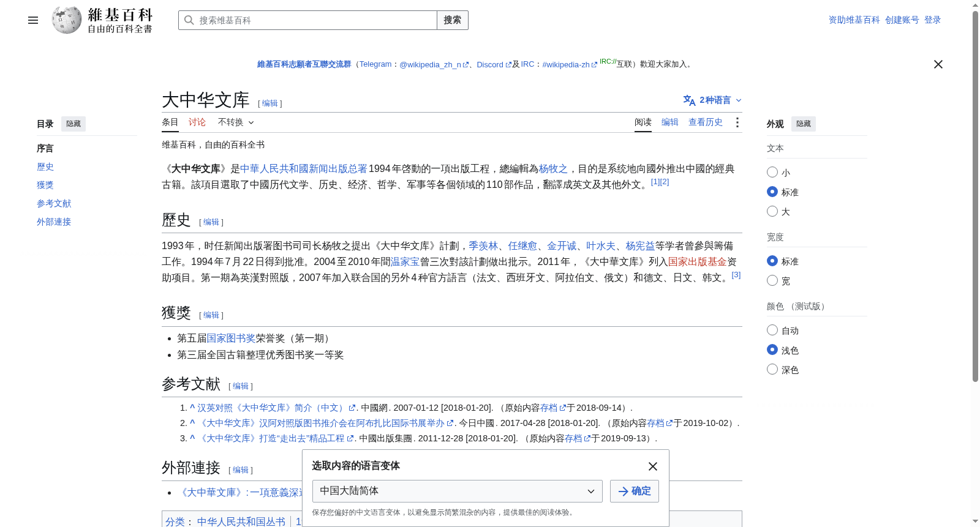Viewport: 980px width, 527px height.
Task: Click external link icon beside @wikipedia_zh_n
Action: [x=466, y=65]
